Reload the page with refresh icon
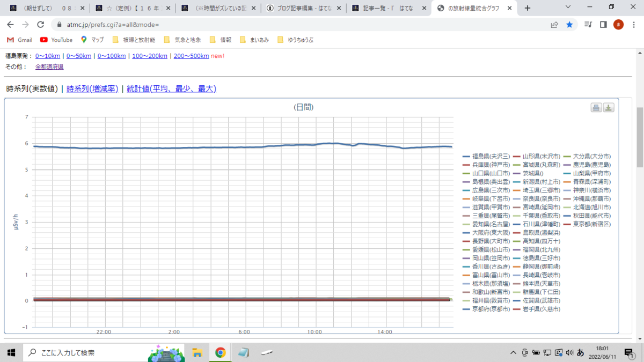Image resolution: width=644 pixels, height=362 pixels. 40,25
